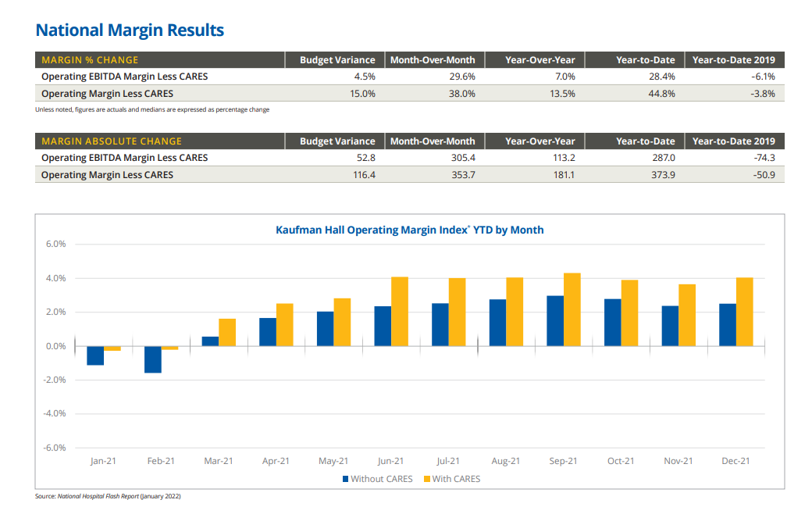Viewport: 812px width, 507px height.
Task: Select the 29.6% month-over-month cell
Action: pos(462,77)
